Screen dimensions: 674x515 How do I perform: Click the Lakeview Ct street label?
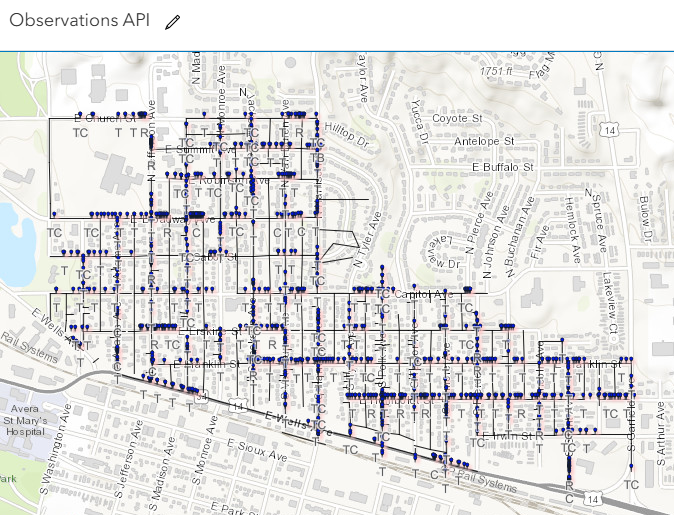(x=610, y=303)
